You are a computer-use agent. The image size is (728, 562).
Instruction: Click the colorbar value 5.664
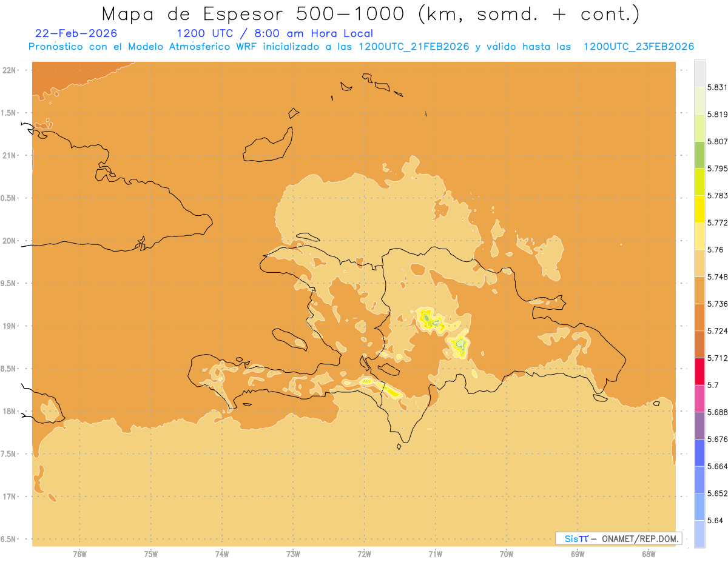click(x=717, y=466)
